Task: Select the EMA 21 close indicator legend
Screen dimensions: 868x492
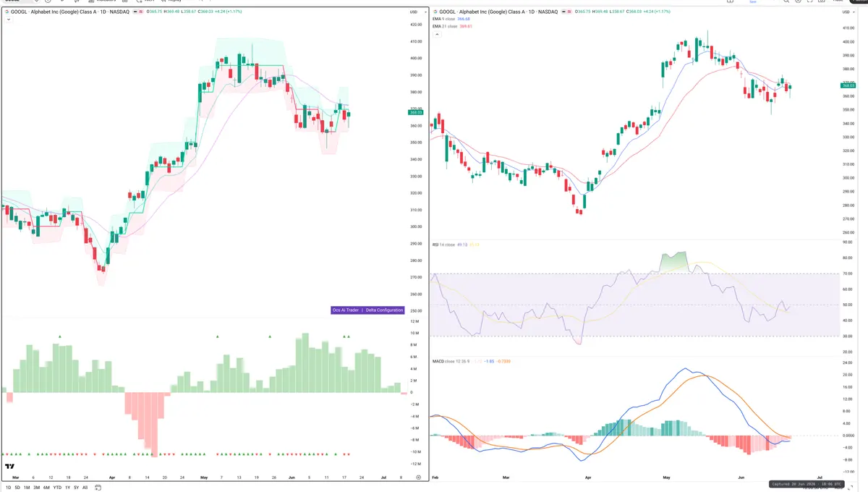Action: (x=446, y=26)
